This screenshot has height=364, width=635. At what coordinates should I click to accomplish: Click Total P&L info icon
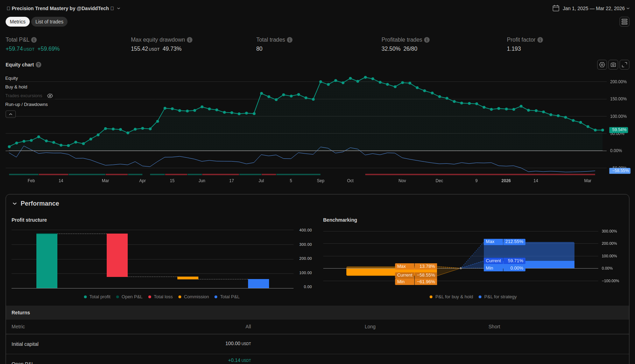click(34, 40)
